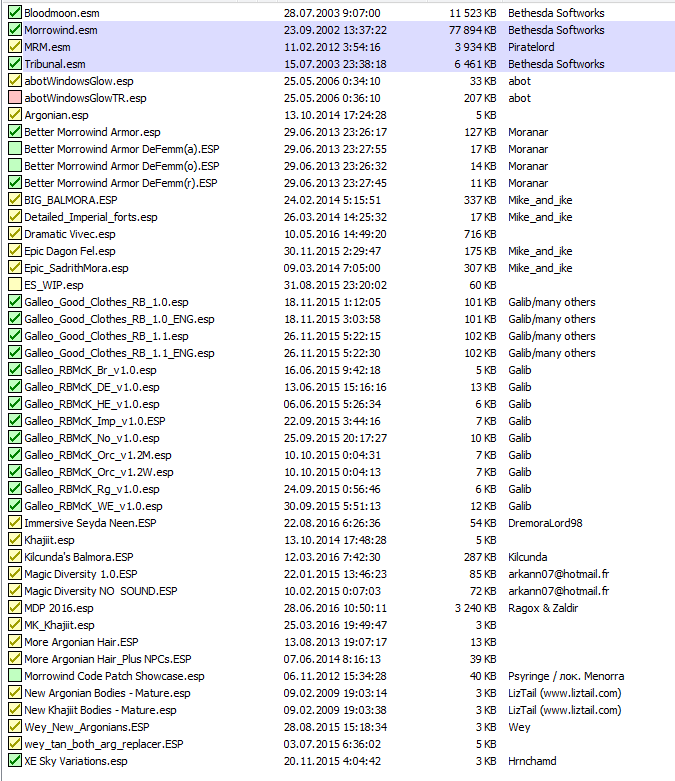Screen dimensions: 675x781
Task: Click author Wey
Action: (x=519, y=727)
